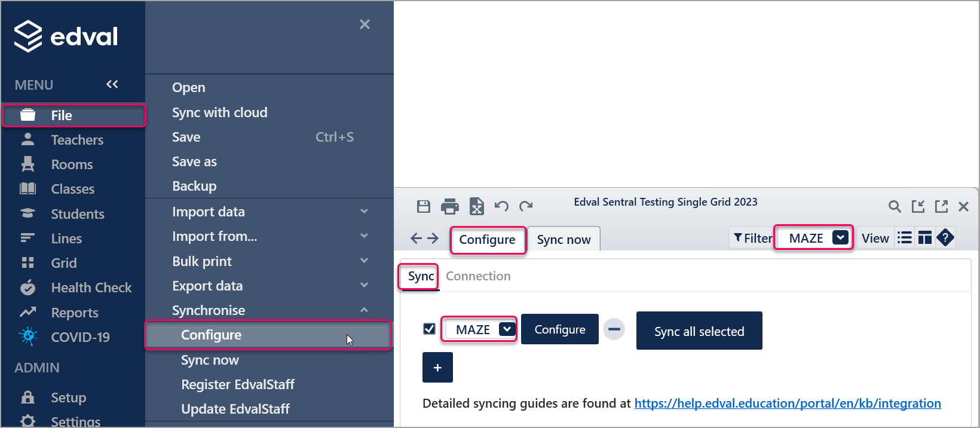Remove sync entry with minus button
This screenshot has width=980, height=428.
pos(614,329)
